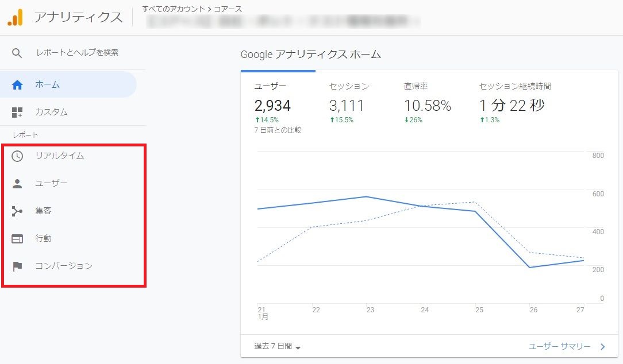The height and width of the screenshot is (364, 623).
Task: Click the Google Analytics logo icon
Action: coord(16,17)
